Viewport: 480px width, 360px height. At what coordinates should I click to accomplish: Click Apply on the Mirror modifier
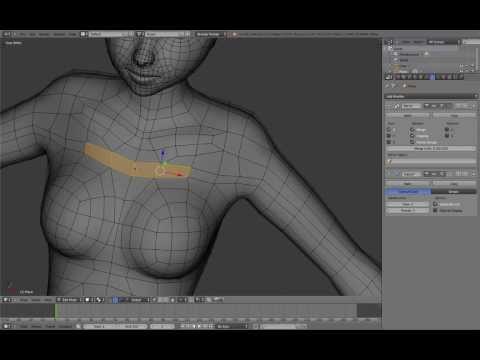(x=408, y=115)
